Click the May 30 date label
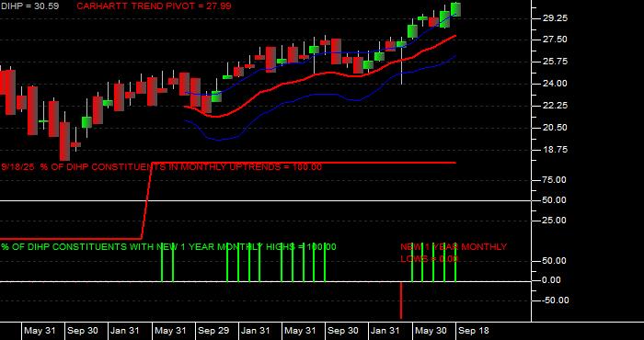Image resolution: width=644 pixels, height=340 pixels. 431,331
